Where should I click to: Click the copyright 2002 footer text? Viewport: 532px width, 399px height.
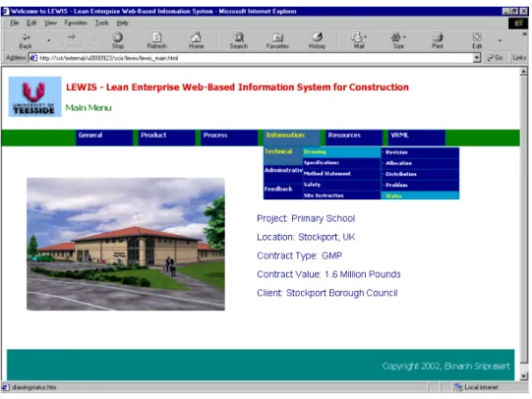pos(445,367)
